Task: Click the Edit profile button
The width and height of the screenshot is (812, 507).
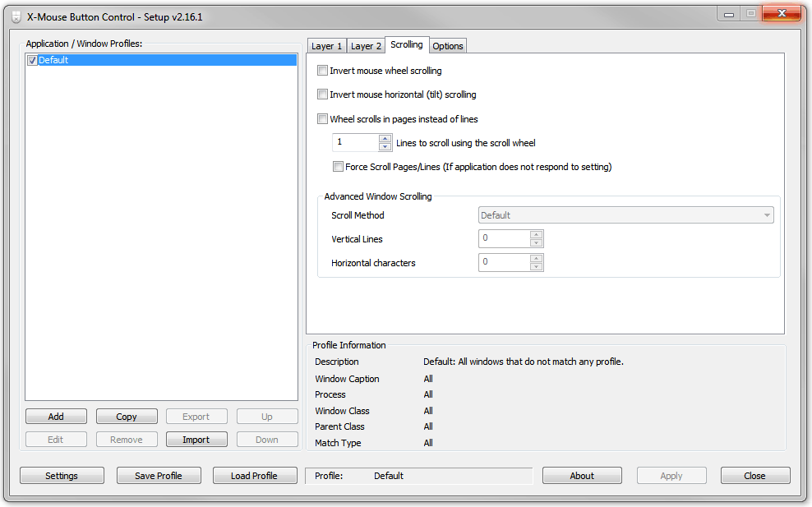Action: pos(56,439)
